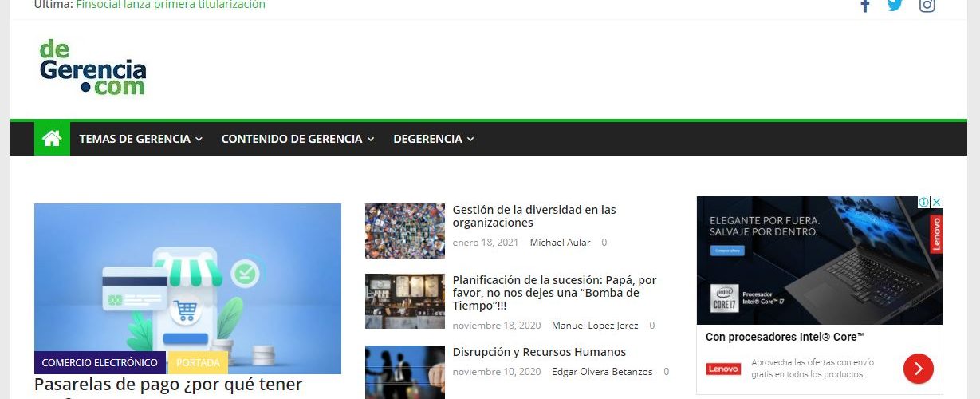Open the Facebook social icon

[864, 6]
